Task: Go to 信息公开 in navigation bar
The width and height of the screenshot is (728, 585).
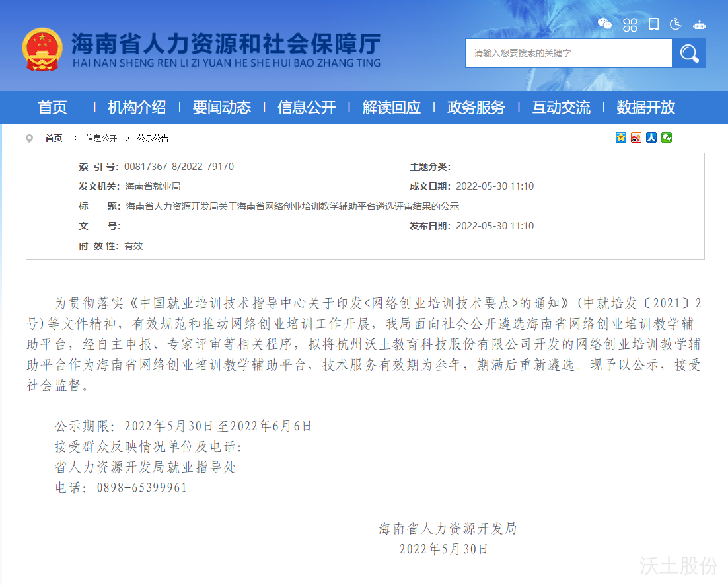Action: point(307,107)
